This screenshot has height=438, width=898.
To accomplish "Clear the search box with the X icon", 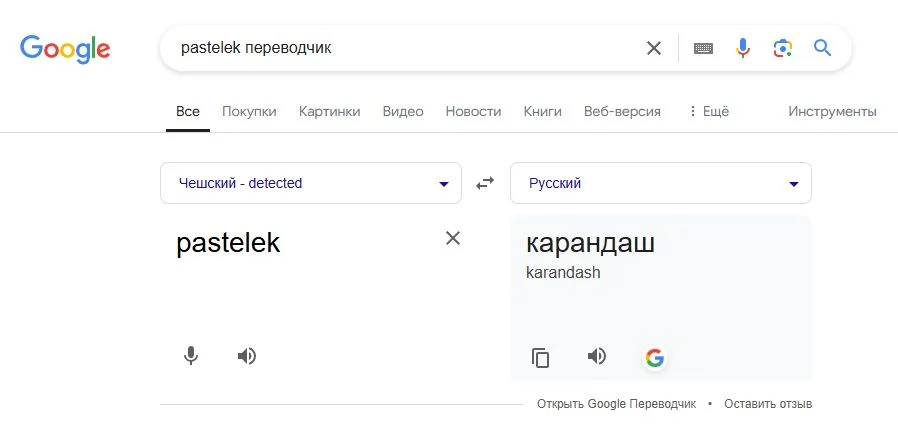I will [654, 48].
